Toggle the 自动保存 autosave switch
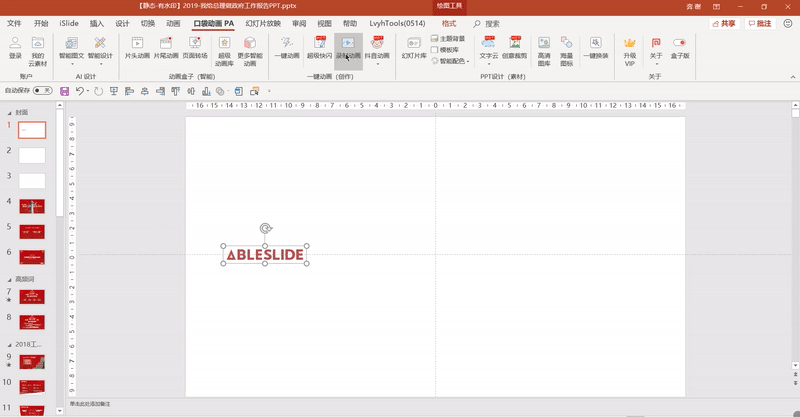800x417 pixels. pyautogui.click(x=42, y=91)
